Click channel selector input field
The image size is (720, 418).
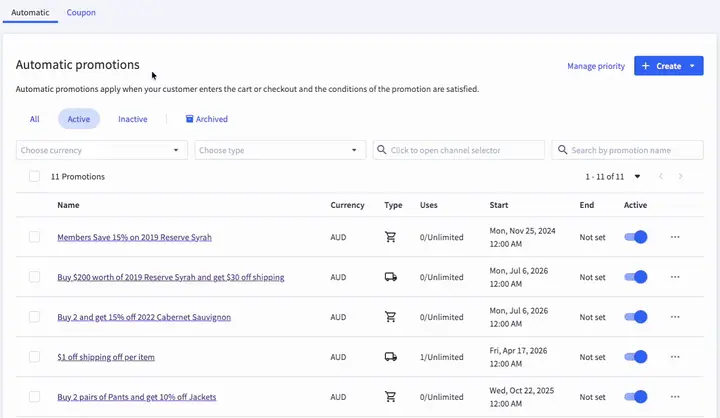point(459,150)
